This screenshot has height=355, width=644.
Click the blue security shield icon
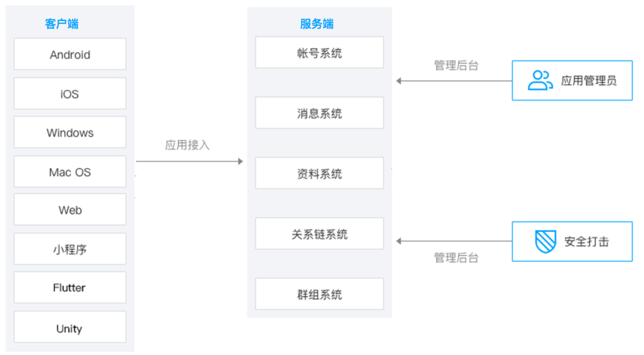click(545, 242)
